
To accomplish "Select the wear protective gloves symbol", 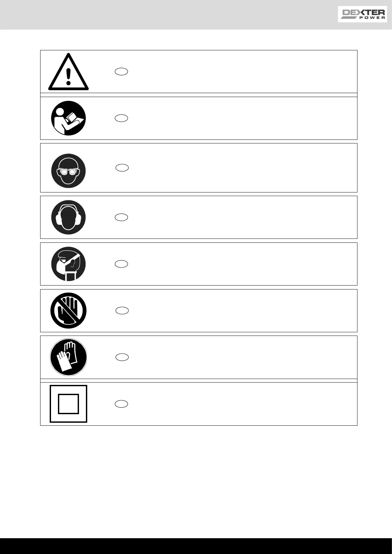I will pos(68,357).
